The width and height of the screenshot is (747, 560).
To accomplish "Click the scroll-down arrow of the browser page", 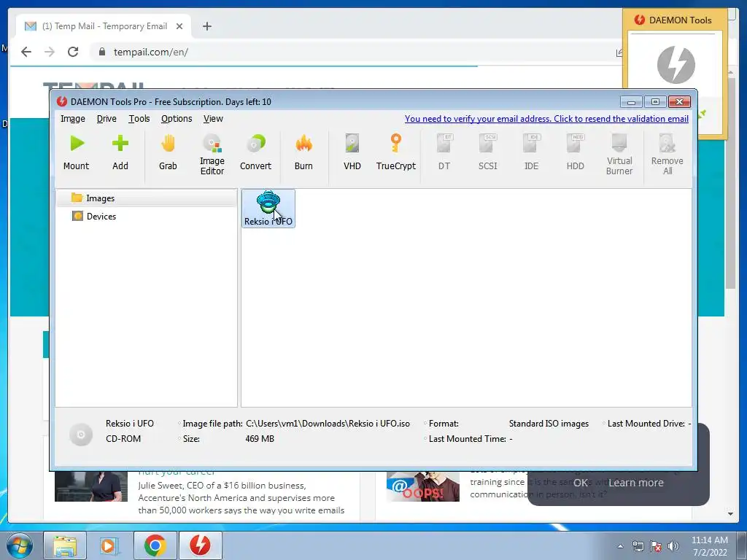I will (x=730, y=514).
